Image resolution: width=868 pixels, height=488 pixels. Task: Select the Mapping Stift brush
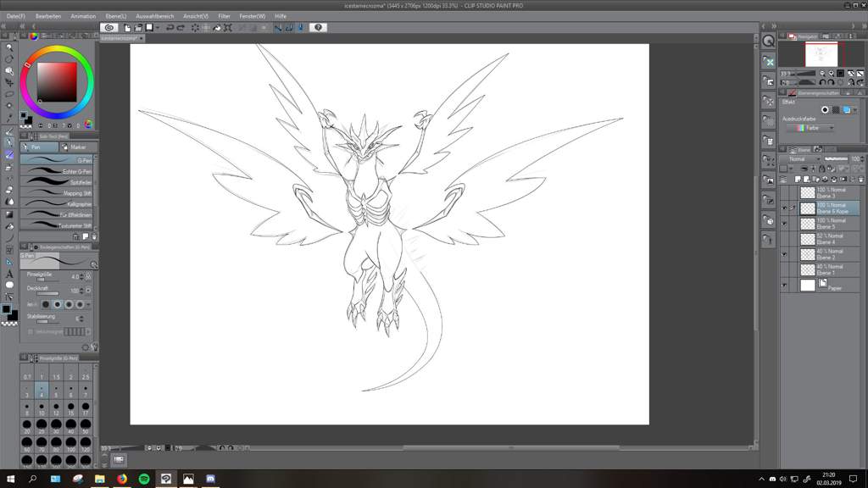pyautogui.click(x=57, y=193)
